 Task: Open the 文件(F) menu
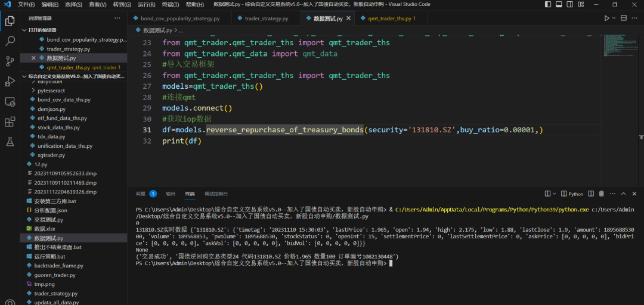click(x=26, y=5)
